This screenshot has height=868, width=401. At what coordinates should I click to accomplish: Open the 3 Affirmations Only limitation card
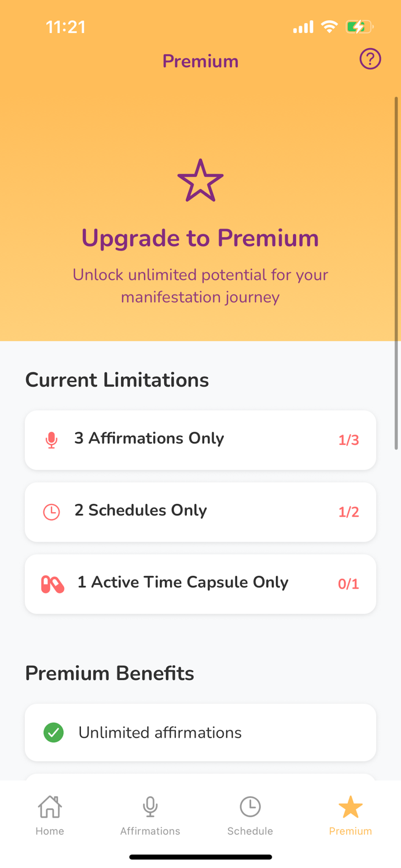[200, 440]
